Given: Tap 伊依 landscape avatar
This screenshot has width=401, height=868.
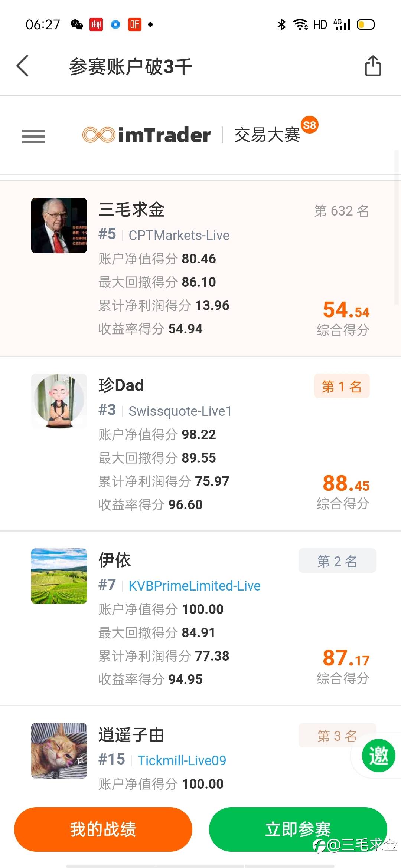Looking at the screenshot, I should pyautogui.click(x=59, y=576).
